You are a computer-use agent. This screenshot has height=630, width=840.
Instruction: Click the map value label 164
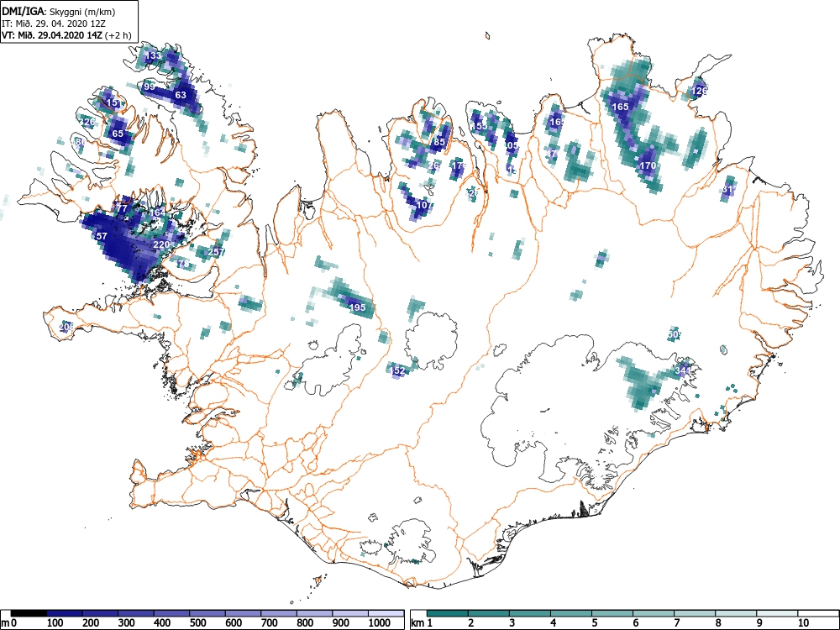click(x=158, y=213)
